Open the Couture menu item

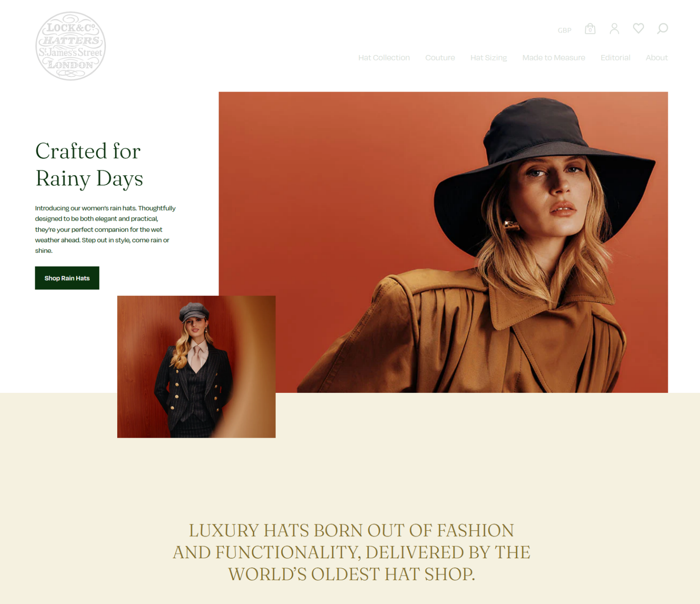pyautogui.click(x=440, y=58)
